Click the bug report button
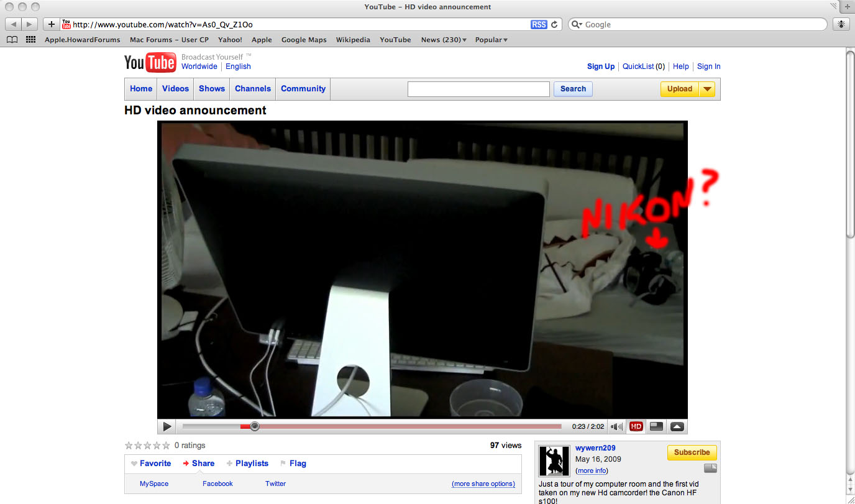This screenshot has height=504, width=855. (x=841, y=24)
